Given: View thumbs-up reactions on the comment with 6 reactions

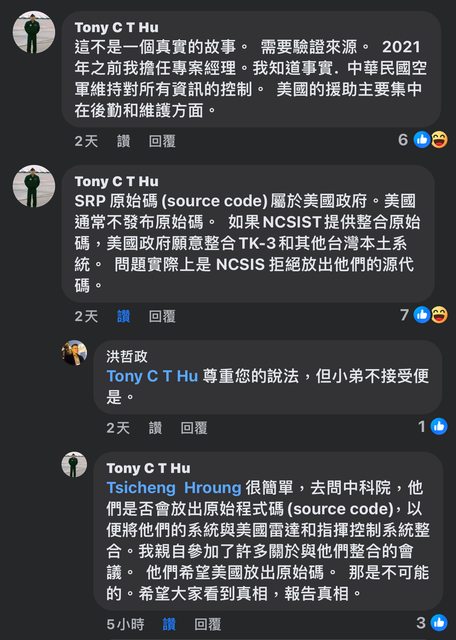Looking at the screenshot, I should [x=422, y=140].
